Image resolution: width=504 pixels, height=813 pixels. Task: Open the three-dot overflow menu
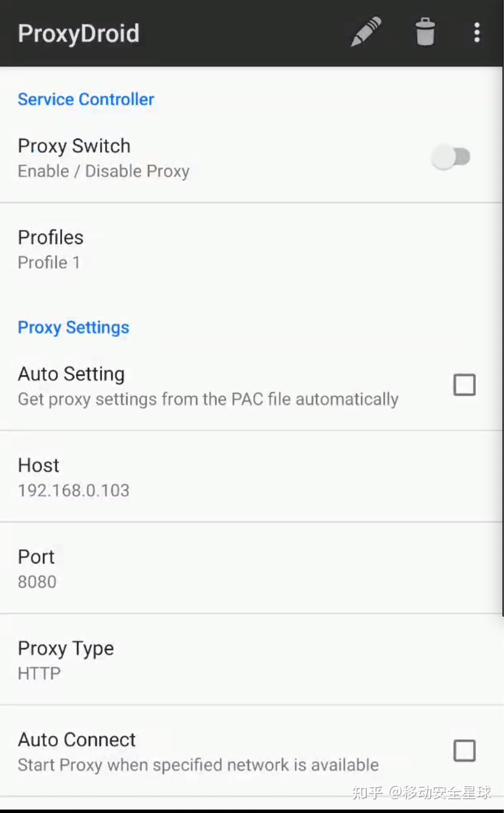click(477, 32)
